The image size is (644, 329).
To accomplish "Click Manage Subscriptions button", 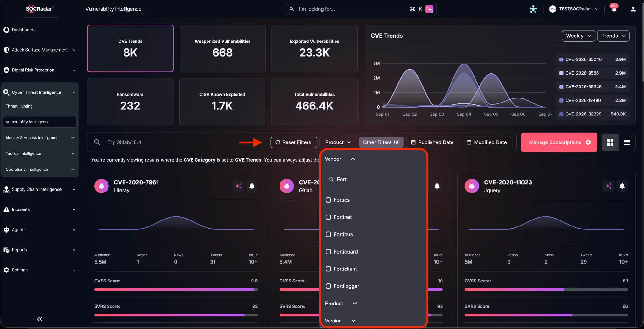I will [x=559, y=142].
